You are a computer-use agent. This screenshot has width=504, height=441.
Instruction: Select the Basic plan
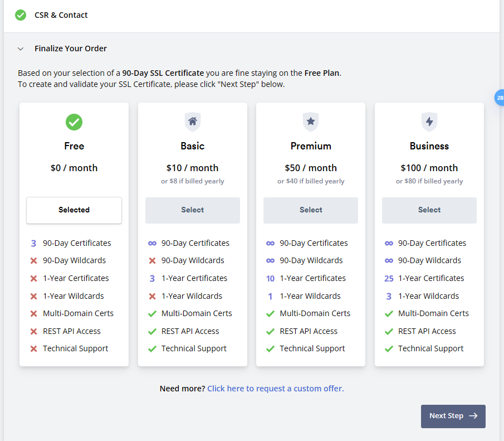(x=193, y=210)
